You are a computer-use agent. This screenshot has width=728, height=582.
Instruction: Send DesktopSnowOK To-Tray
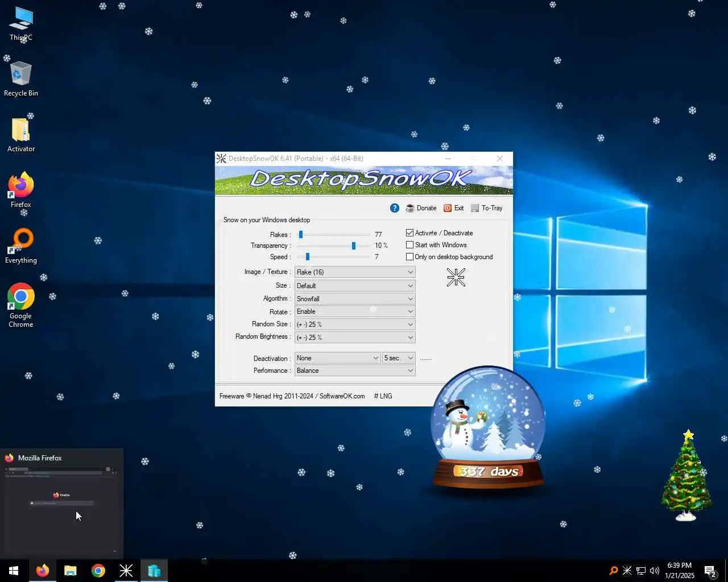tap(487, 208)
